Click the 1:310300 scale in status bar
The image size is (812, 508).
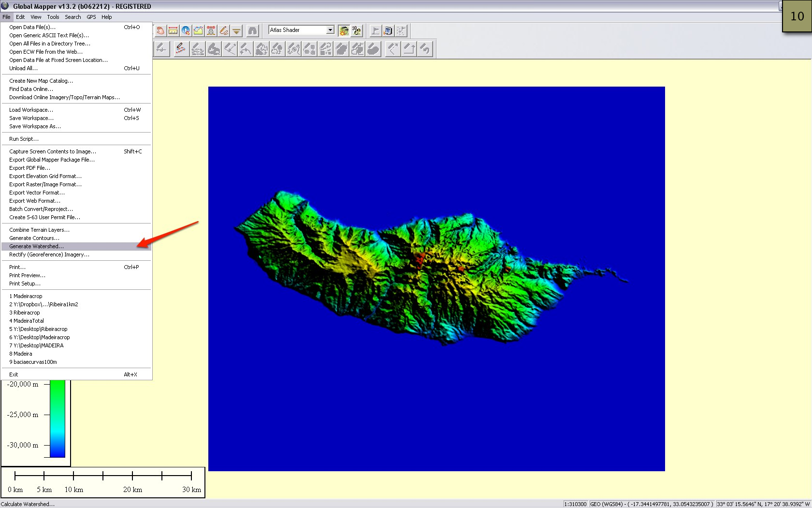point(576,504)
